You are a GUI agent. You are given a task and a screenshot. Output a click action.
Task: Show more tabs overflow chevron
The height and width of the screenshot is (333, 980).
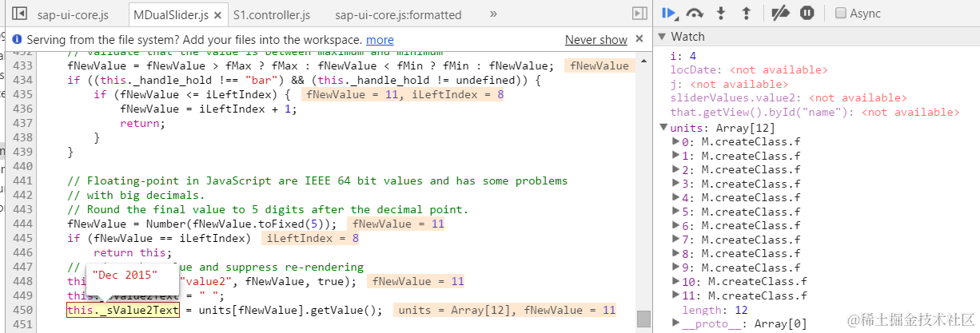[x=493, y=14]
